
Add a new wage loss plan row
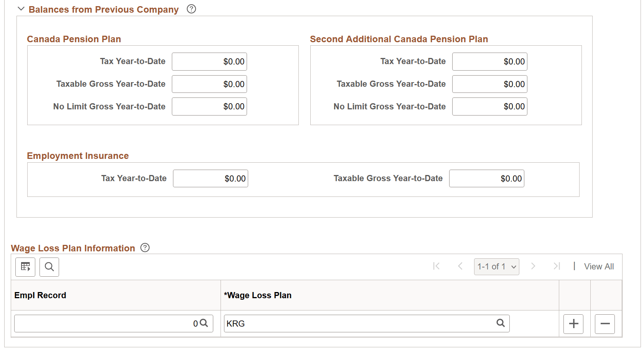[573, 324]
